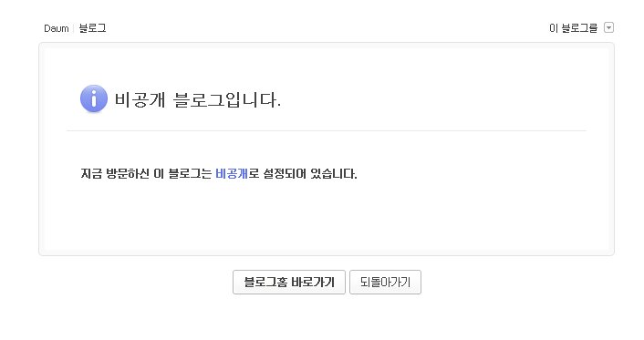Click the 블로그홈 바로가기 button
Viewport: 644px width, 340px height.
click(x=289, y=282)
